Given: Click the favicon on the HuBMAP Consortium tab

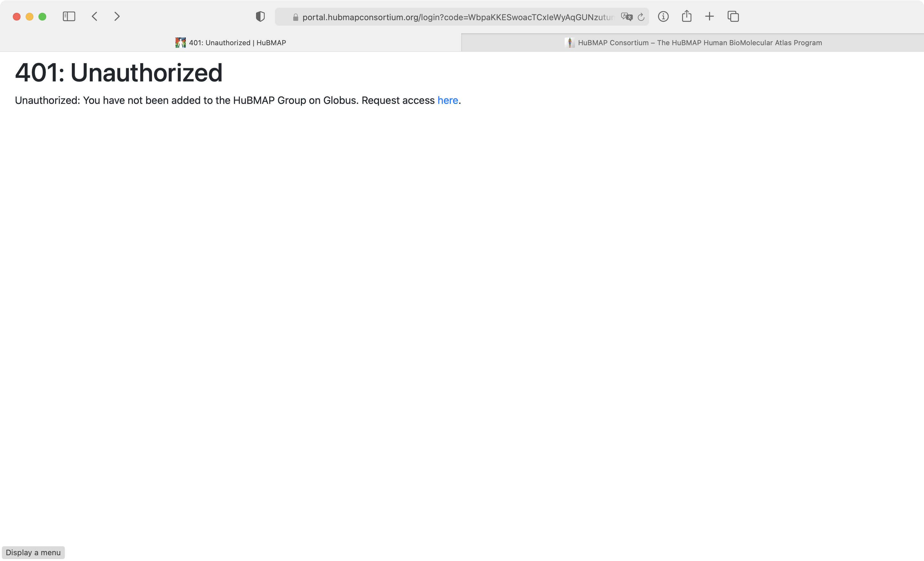Looking at the screenshot, I should [570, 42].
